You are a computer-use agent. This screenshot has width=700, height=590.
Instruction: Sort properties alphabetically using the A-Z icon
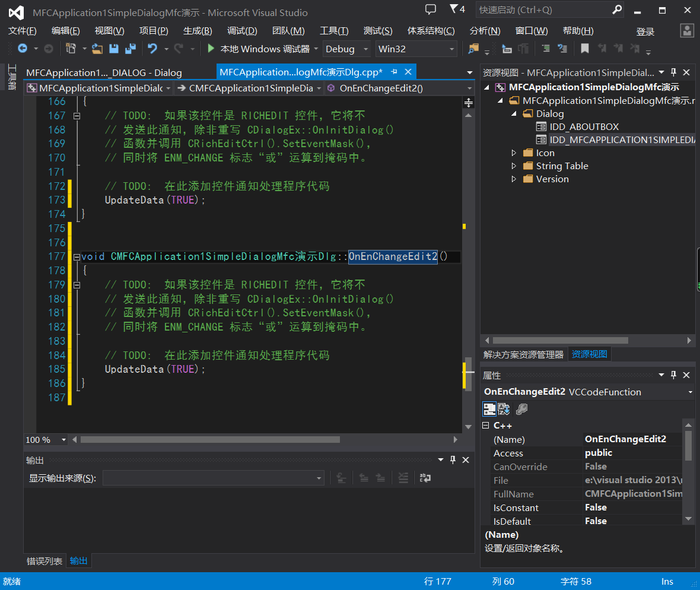pyautogui.click(x=504, y=409)
